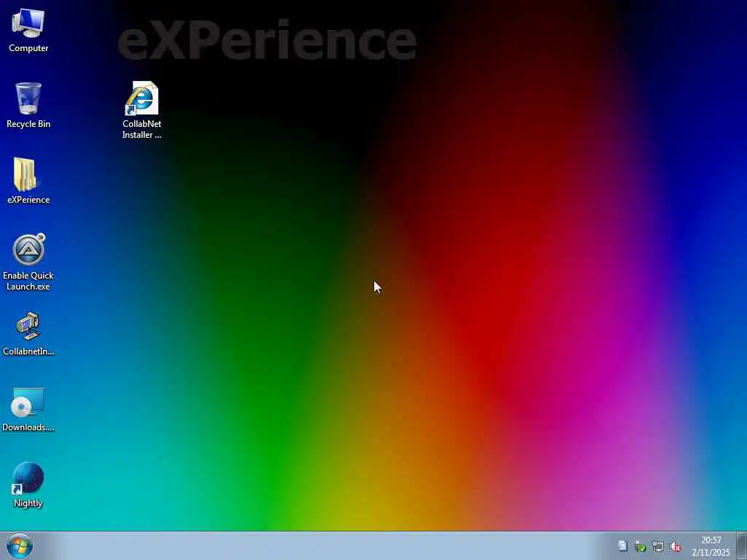The image size is (747, 560).
Task: Select the Downloads disc image icon
Action: pyautogui.click(x=28, y=409)
